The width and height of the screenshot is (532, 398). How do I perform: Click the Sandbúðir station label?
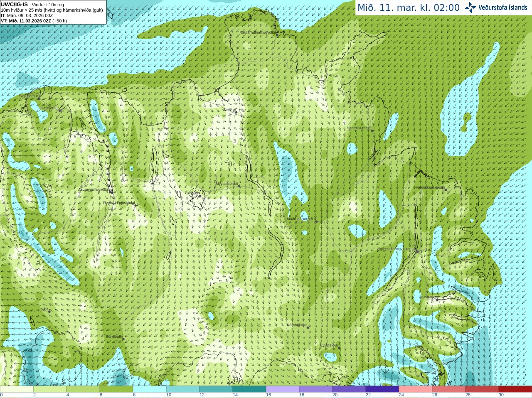pyautogui.click(x=114, y=337)
